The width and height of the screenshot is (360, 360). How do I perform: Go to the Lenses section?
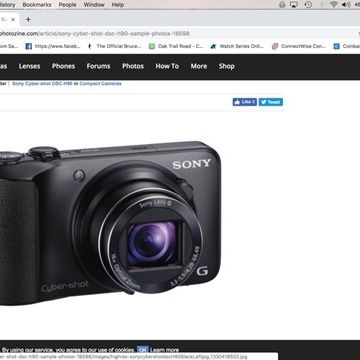click(x=29, y=66)
